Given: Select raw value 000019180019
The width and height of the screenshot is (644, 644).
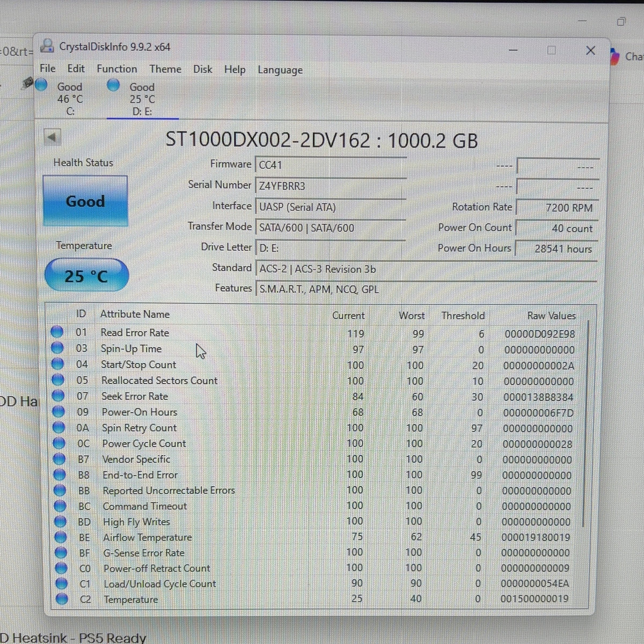Looking at the screenshot, I should click(x=536, y=537).
